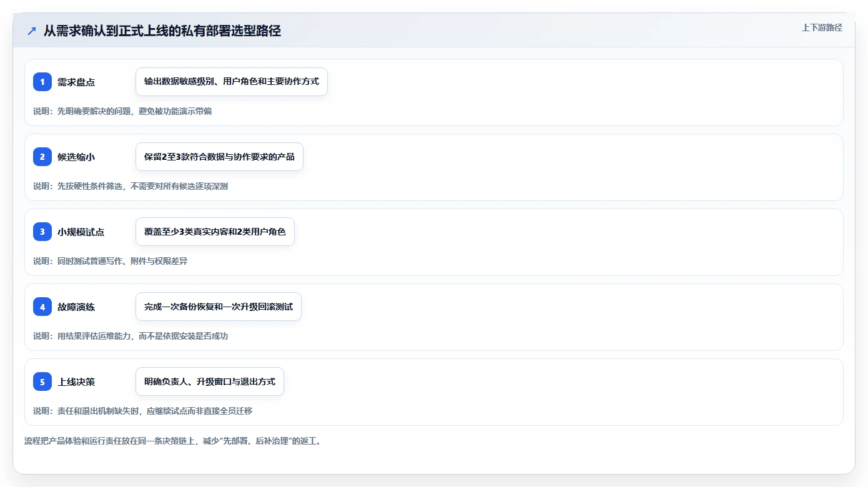
Task: Click the 明确负责人、升级窗口 output box
Action: 210,381
